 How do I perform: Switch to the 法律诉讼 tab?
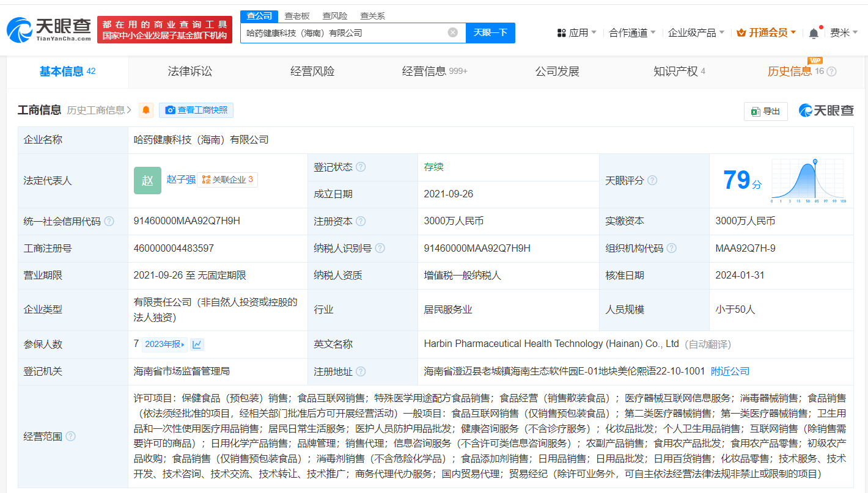(190, 71)
